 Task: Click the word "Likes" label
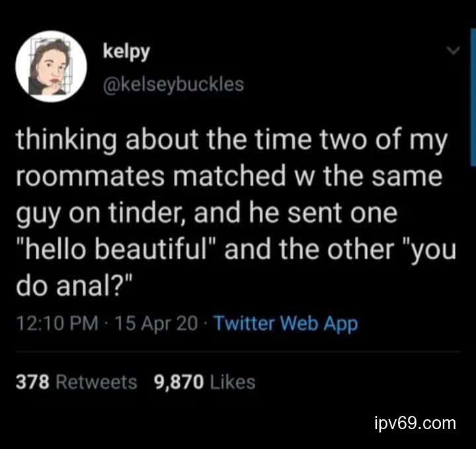(x=231, y=382)
